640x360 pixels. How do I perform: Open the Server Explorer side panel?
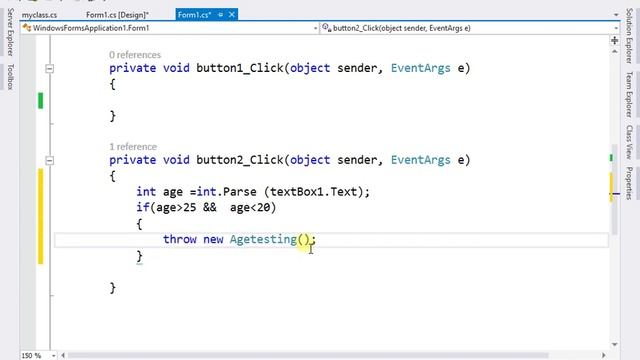click(11, 32)
